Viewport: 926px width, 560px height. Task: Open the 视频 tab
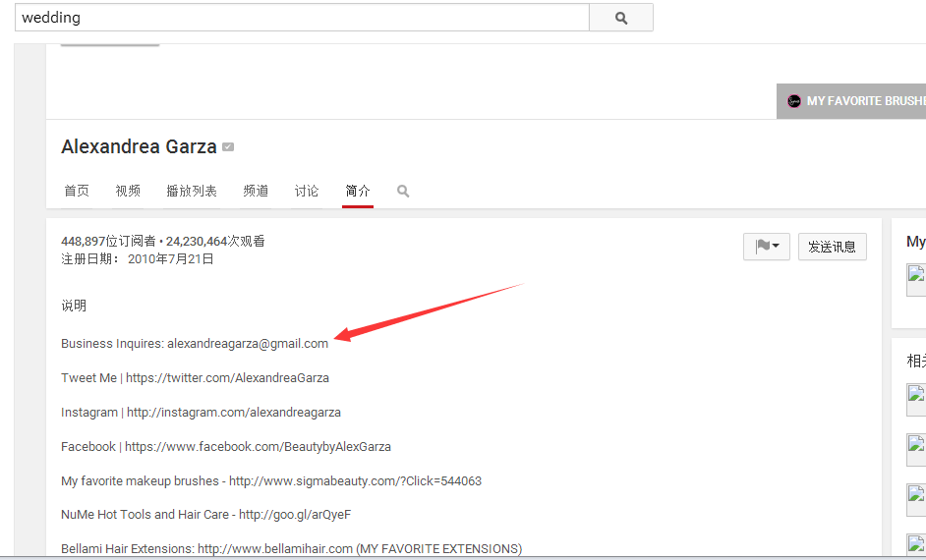[128, 192]
